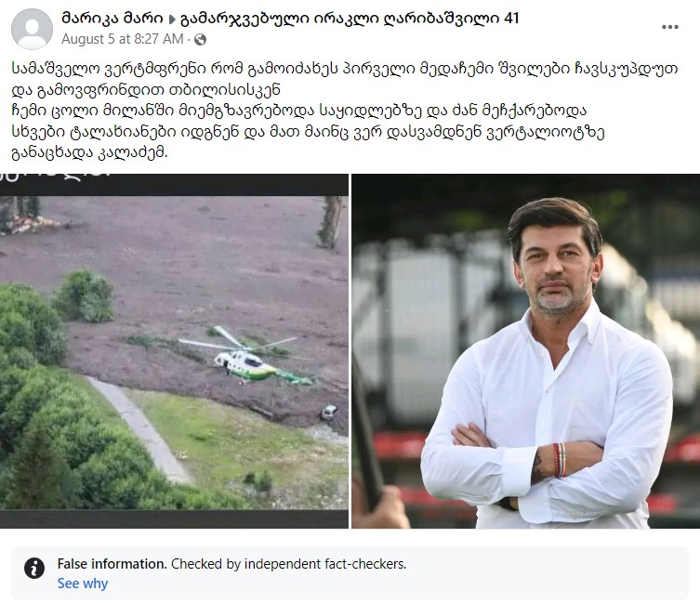Open the poster's profile avatar
Image resolution: width=700 pixels, height=603 pixels.
(32, 29)
